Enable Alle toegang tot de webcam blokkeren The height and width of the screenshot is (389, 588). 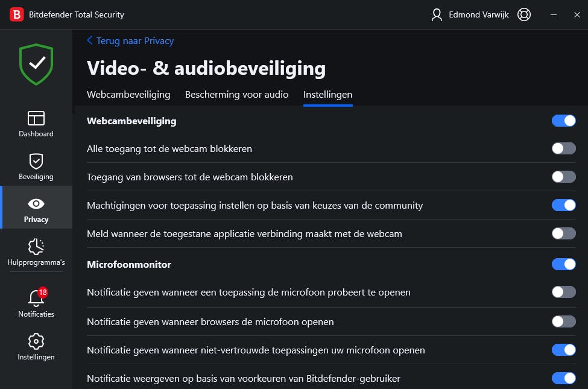(x=563, y=148)
